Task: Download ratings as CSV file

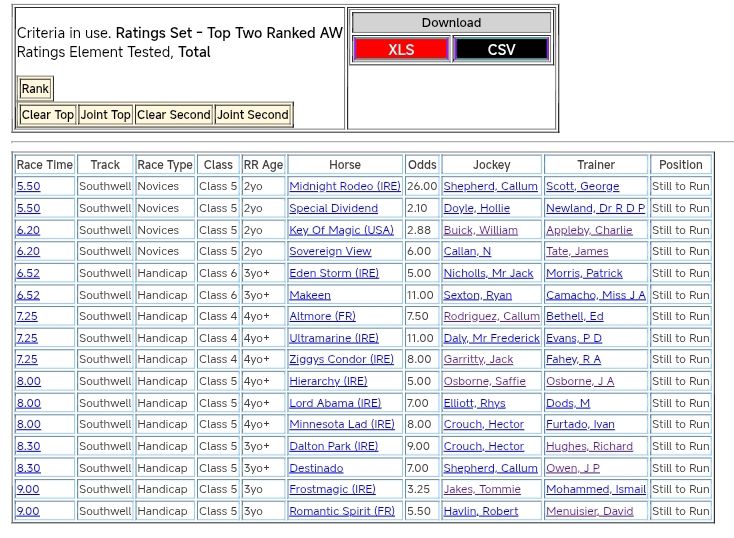Action: click(x=501, y=49)
